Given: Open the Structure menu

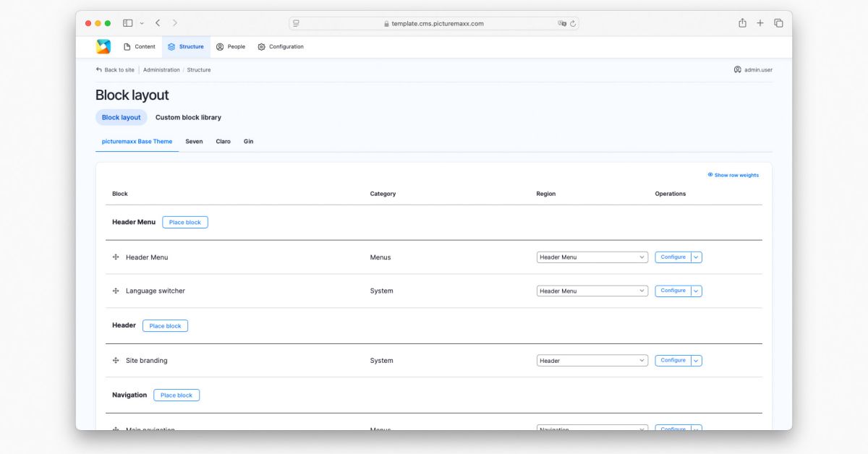Looking at the screenshot, I should [186, 47].
